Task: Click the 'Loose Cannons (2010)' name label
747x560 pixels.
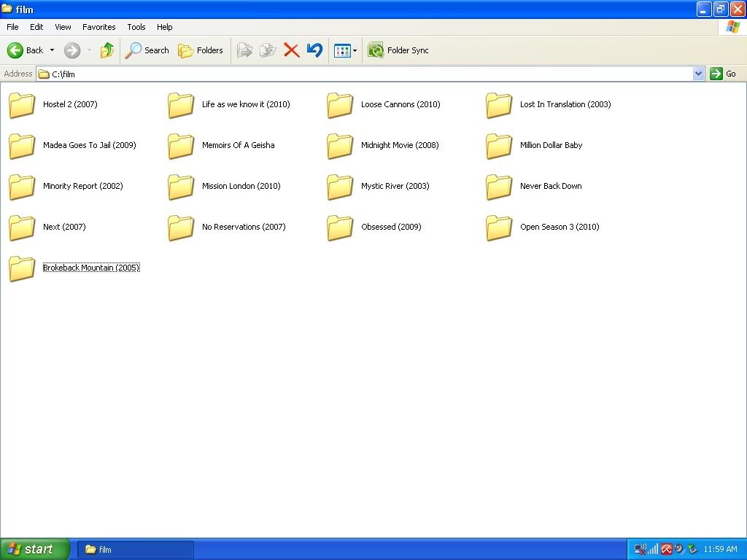Action: click(x=400, y=104)
